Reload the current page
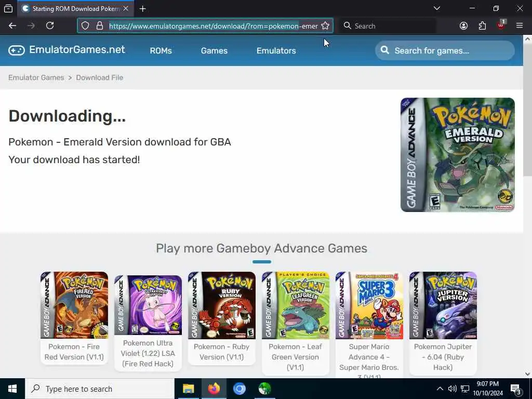This screenshot has width=532, height=399. (x=50, y=26)
